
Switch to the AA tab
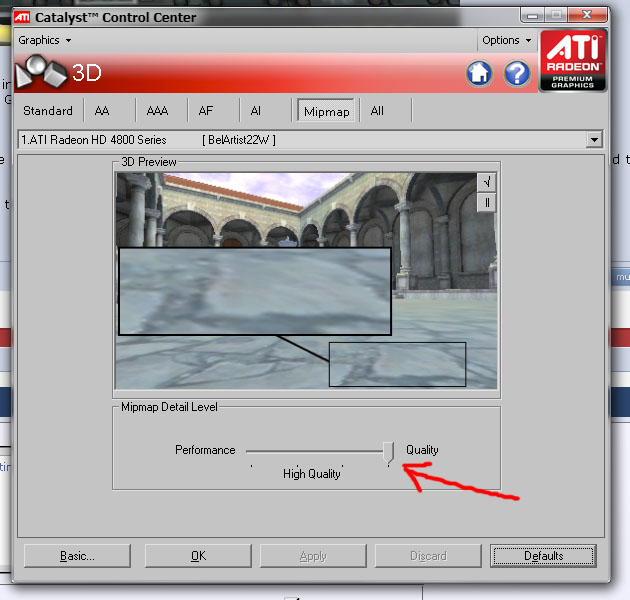(102, 111)
